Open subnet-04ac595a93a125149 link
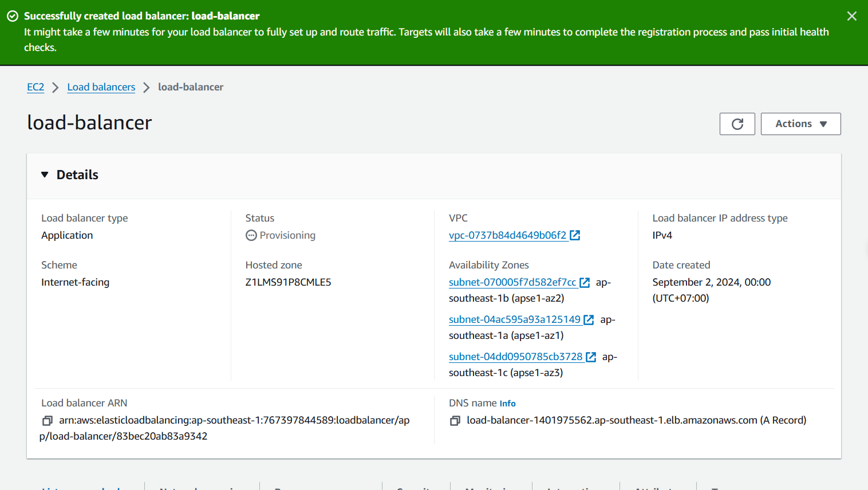This screenshot has height=490, width=868. pos(514,319)
